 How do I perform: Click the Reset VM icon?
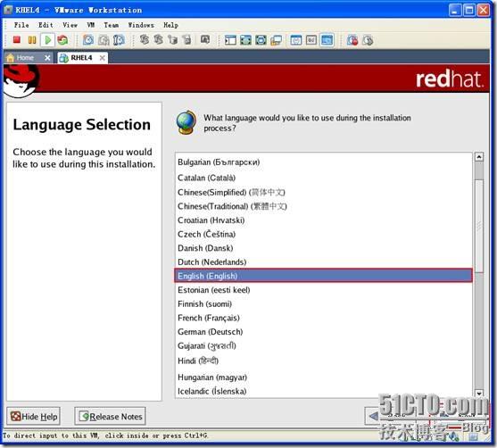click(x=62, y=40)
